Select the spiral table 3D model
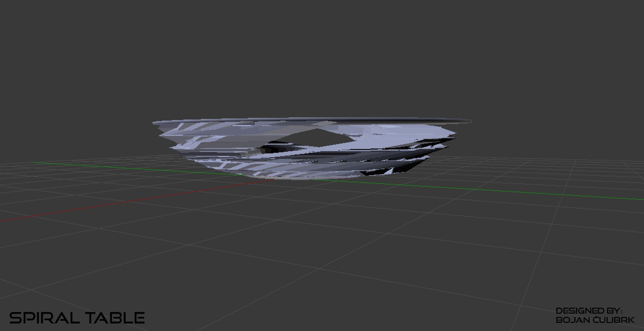Viewport: 644px width, 331px height. pyautogui.click(x=312, y=149)
